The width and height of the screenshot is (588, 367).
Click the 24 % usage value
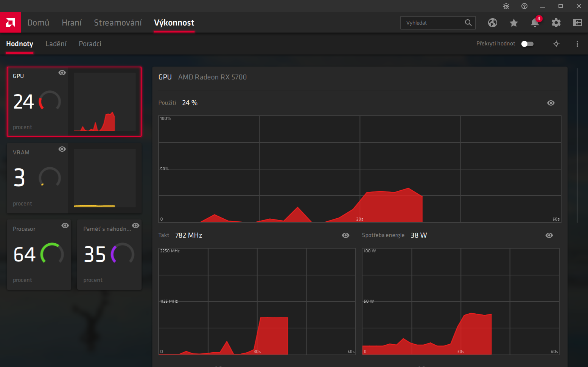tap(190, 103)
